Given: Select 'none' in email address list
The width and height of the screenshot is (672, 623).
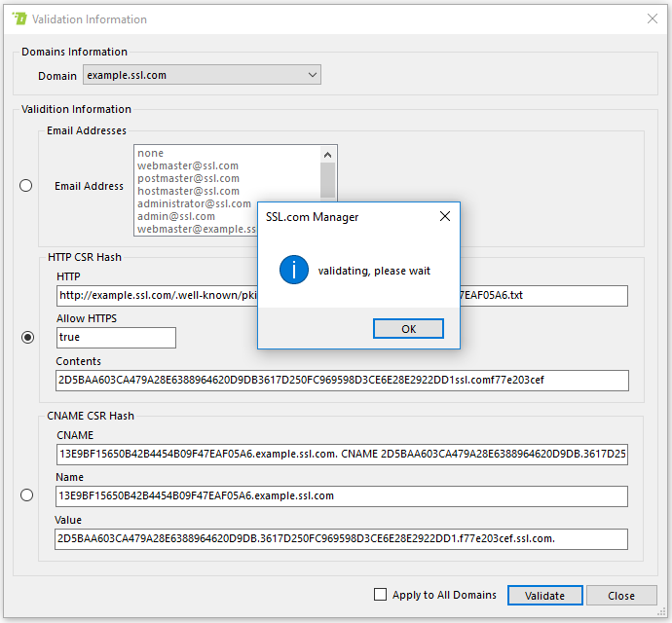Looking at the screenshot, I should [151, 153].
